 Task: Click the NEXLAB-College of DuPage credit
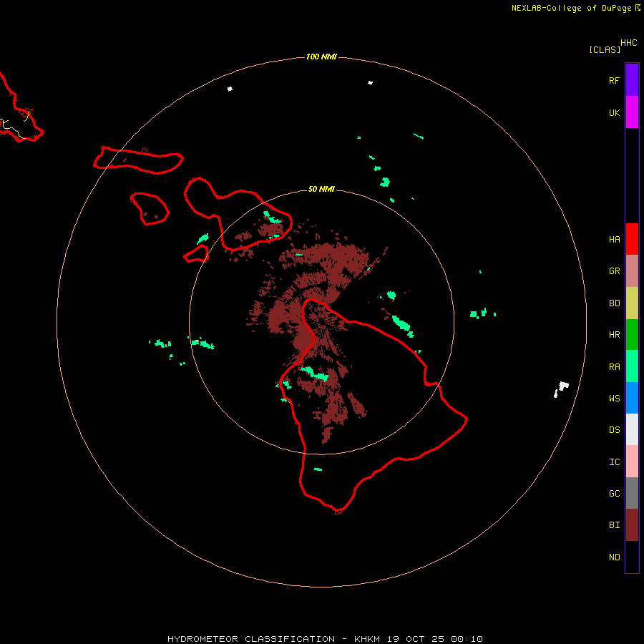click(x=575, y=8)
